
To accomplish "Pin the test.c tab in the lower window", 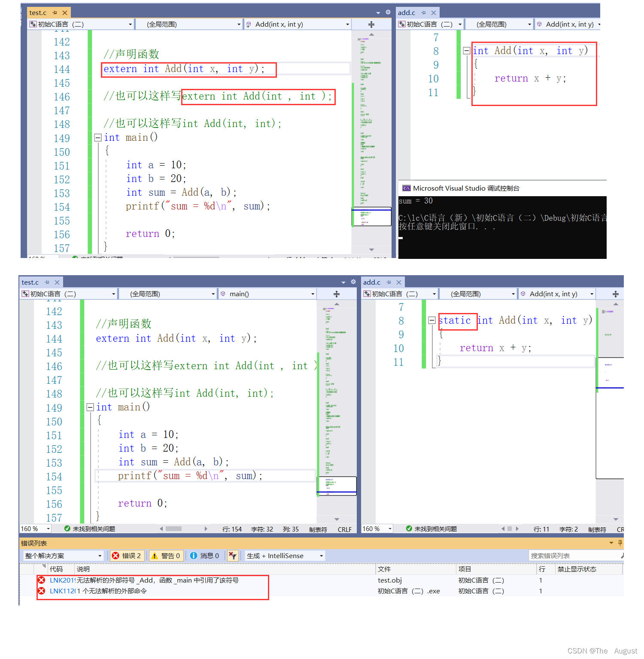I will 47,282.
